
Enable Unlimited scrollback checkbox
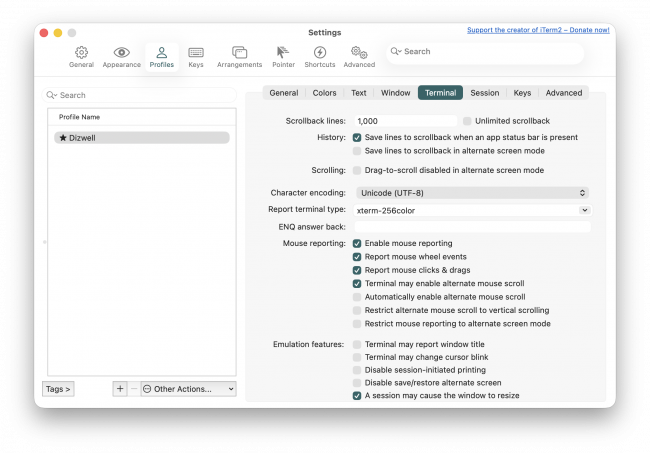[467, 121]
